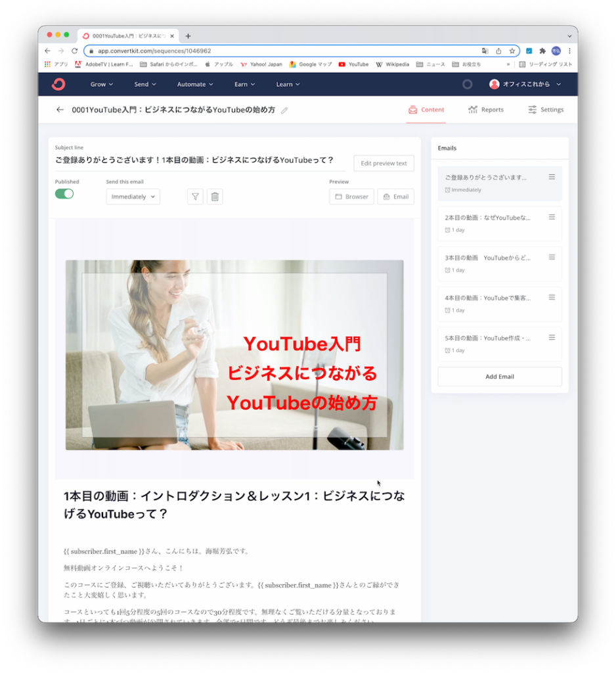Viewport: 616px width, 673px height.
Task: Click the pencil icon to rename the sequence
Action: pos(284,110)
